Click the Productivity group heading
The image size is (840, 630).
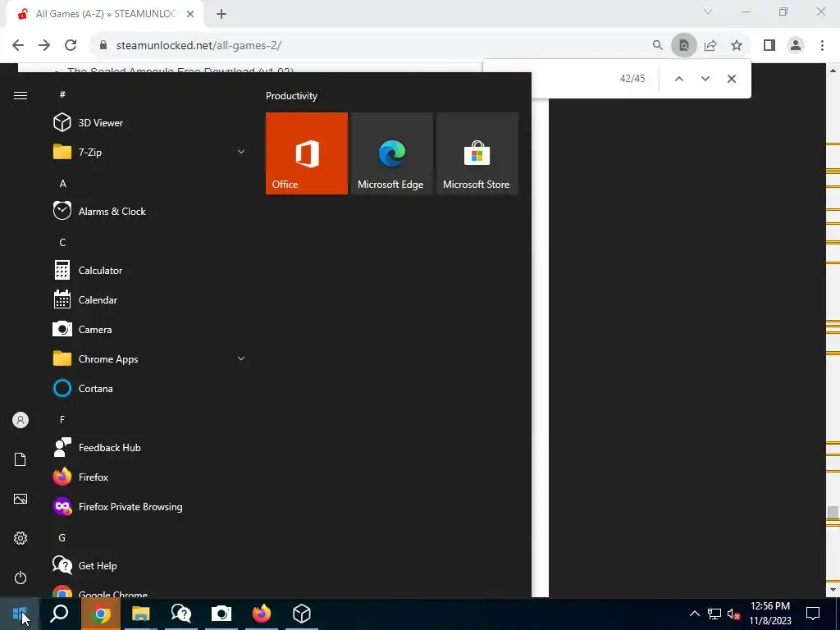(291, 96)
